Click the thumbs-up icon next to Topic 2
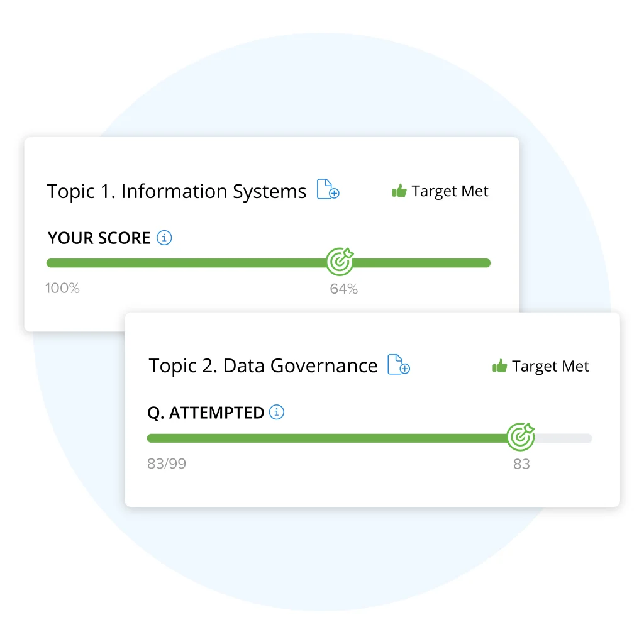Viewport: 644px width, 644px height. (x=501, y=365)
